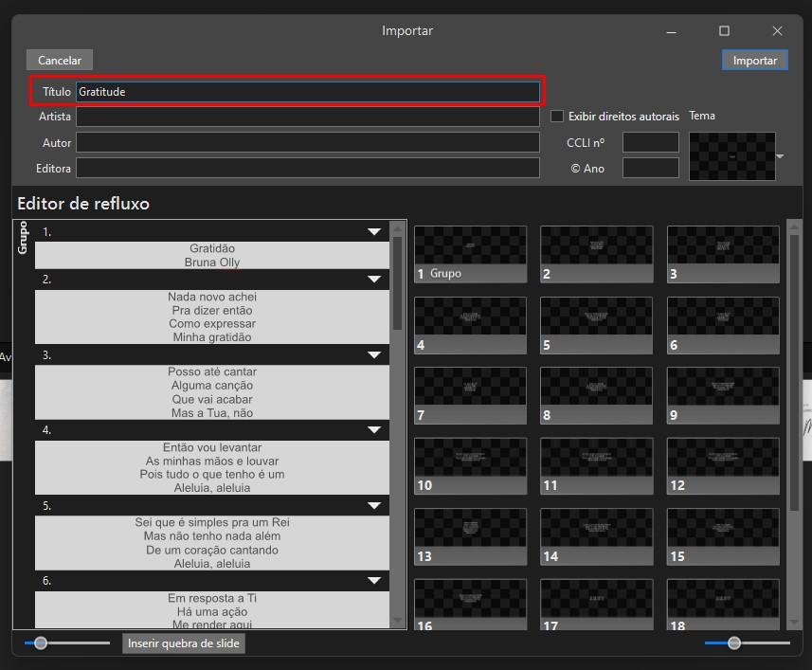Click lyrics block starting Nada novo achei
This screenshot has height=670, width=812.
point(212,317)
